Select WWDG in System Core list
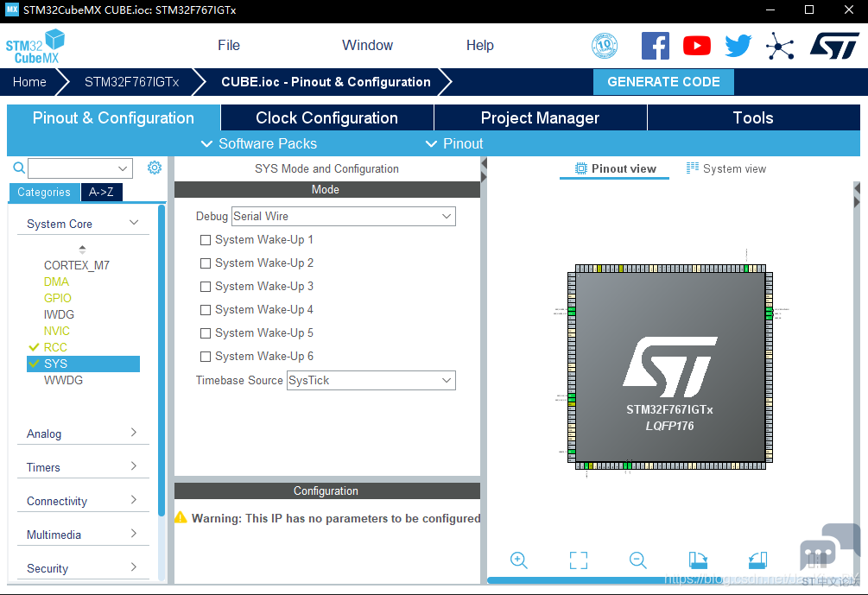This screenshot has width=868, height=595. [64, 380]
